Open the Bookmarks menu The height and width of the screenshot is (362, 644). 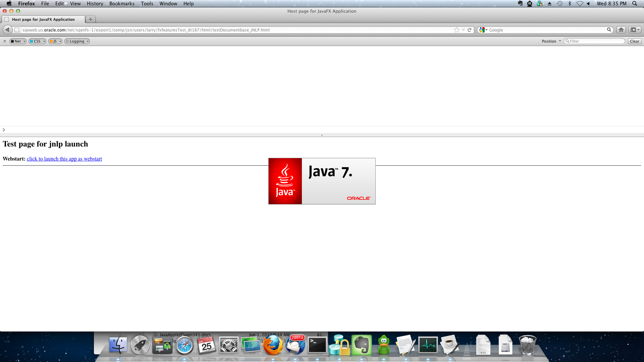(x=122, y=4)
